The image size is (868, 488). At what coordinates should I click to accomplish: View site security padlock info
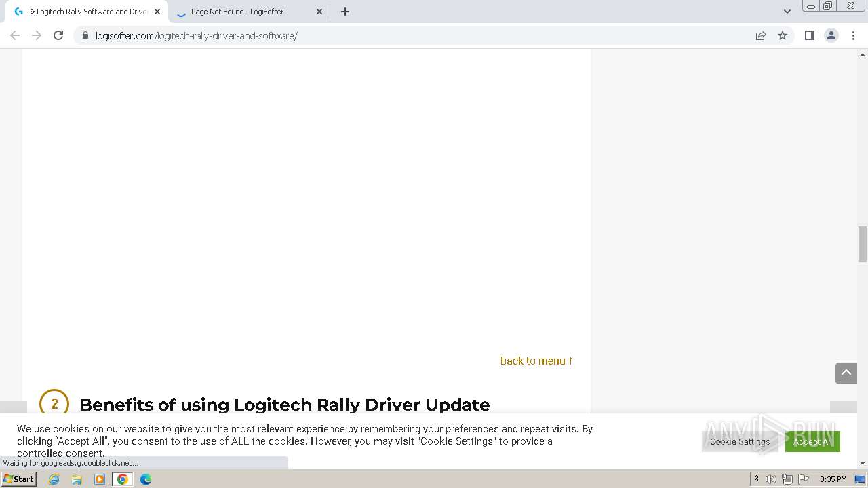click(85, 35)
